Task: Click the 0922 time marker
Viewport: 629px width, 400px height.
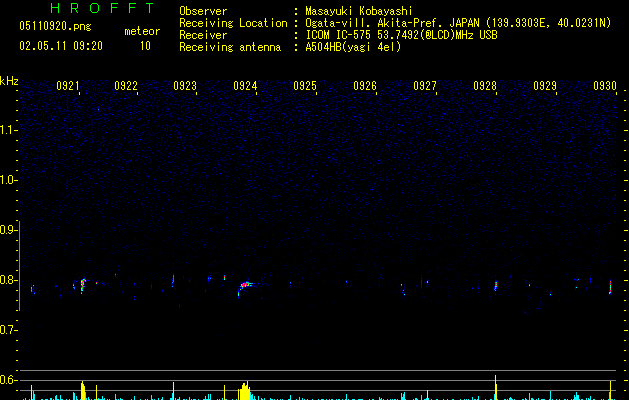Action: click(126, 86)
